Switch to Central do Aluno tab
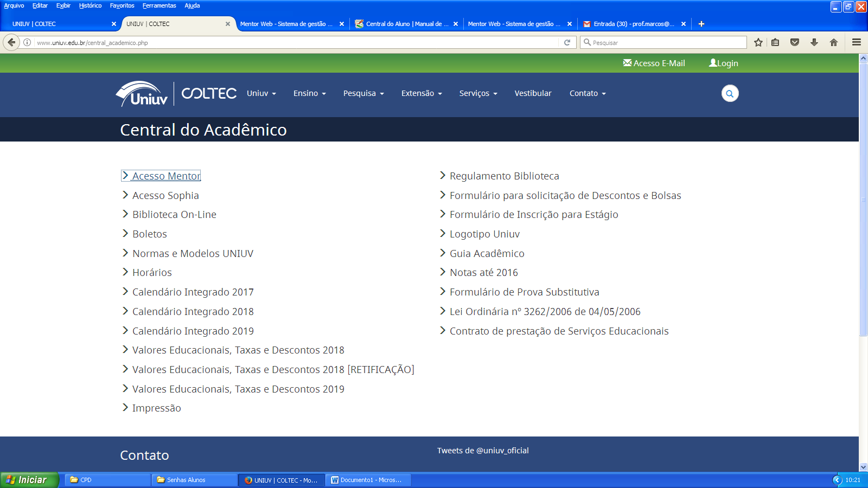868x488 pixels. coord(404,24)
